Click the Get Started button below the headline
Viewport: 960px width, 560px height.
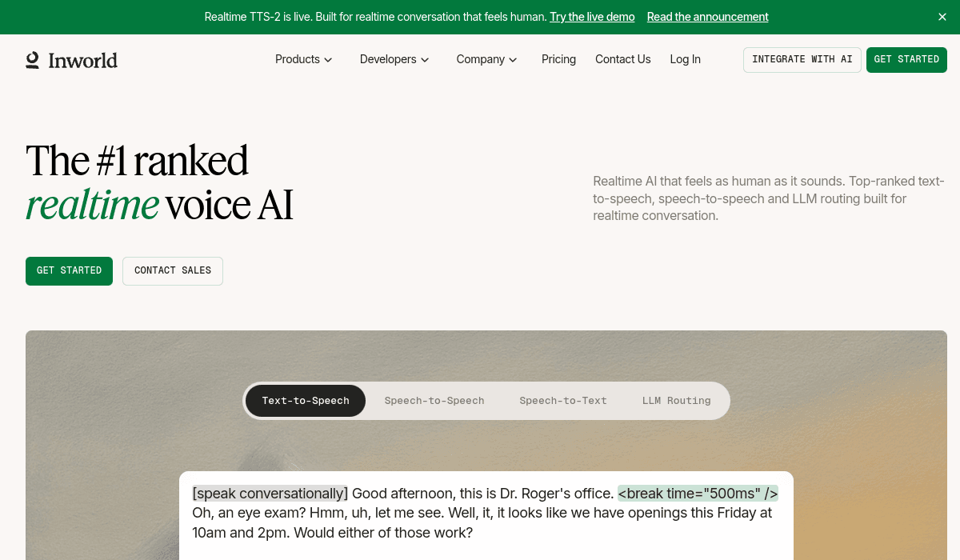(x=69, y=271)
